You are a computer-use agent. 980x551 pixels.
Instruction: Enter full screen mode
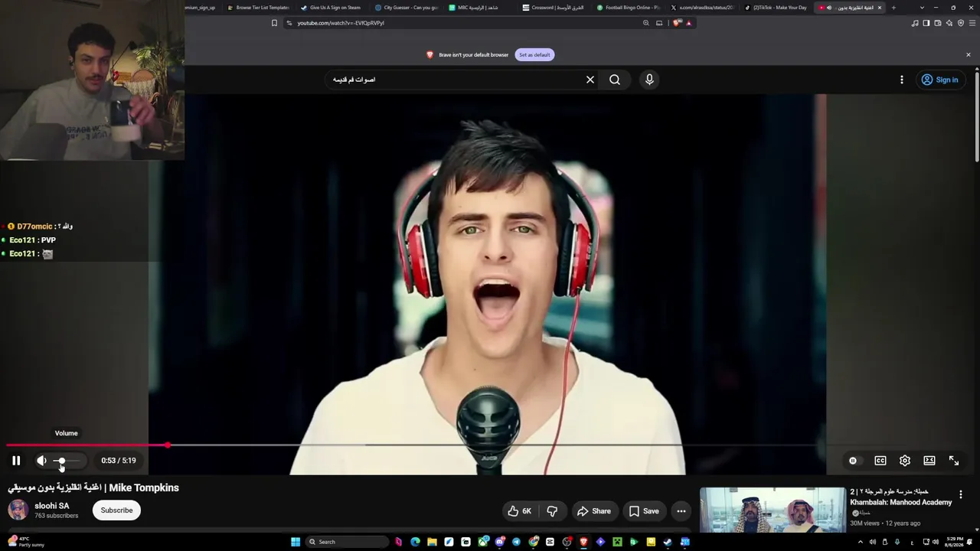pos(954,461)
